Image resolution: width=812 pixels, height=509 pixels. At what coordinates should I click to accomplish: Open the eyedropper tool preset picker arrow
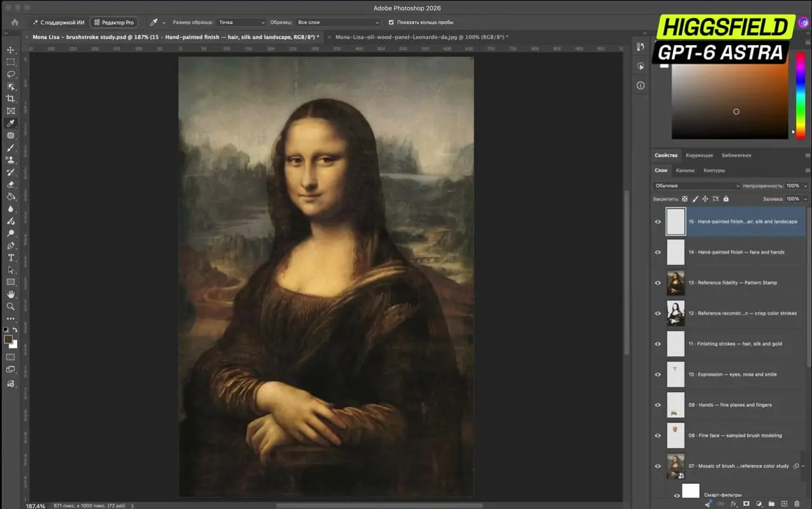pyautogui.click(x=164, y=22)
